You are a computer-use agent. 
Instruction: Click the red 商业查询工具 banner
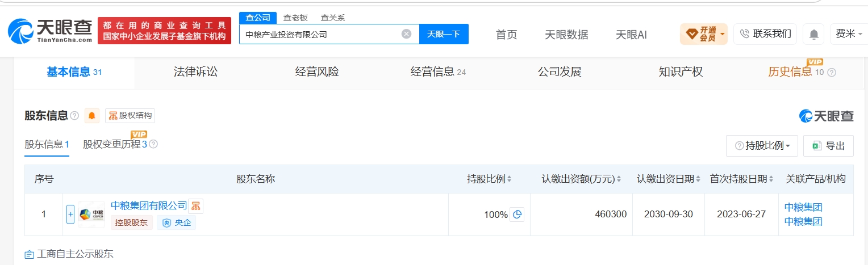coord(165,31)
